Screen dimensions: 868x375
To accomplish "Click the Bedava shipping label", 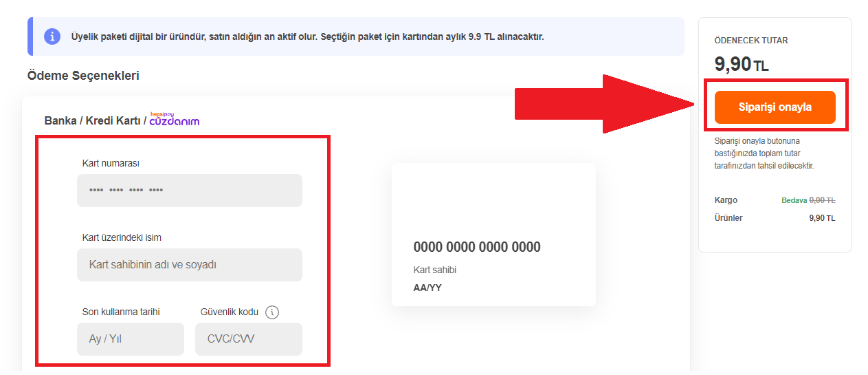I will (794, 201).
